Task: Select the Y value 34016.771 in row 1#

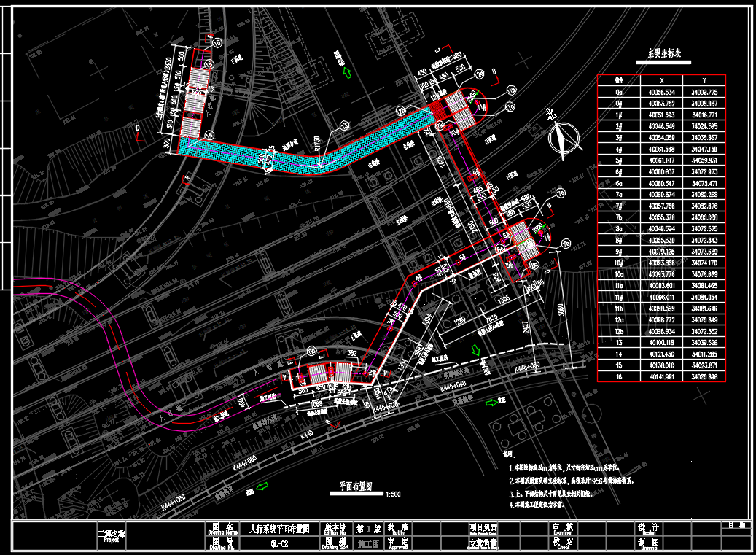Action: [704, 115]
